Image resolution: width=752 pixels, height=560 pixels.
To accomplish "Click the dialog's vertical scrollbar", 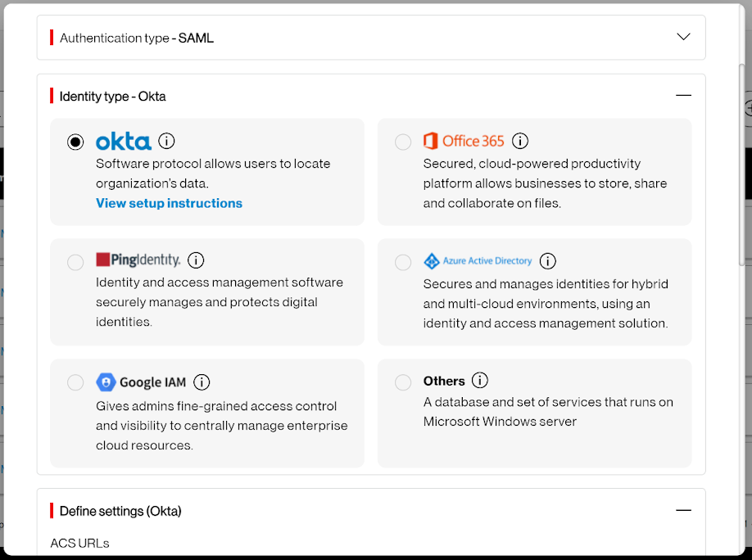I will [742, 163].
